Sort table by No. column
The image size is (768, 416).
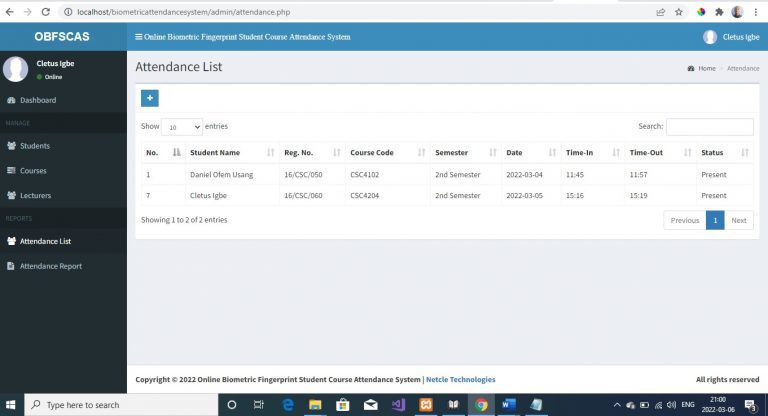tap(163, 152)
